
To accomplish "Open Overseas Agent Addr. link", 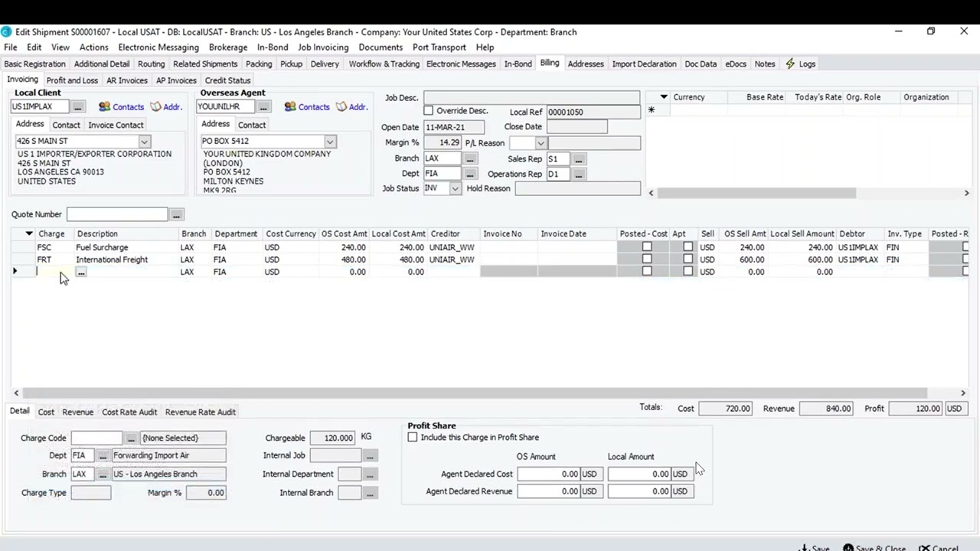I will point(351,106).
